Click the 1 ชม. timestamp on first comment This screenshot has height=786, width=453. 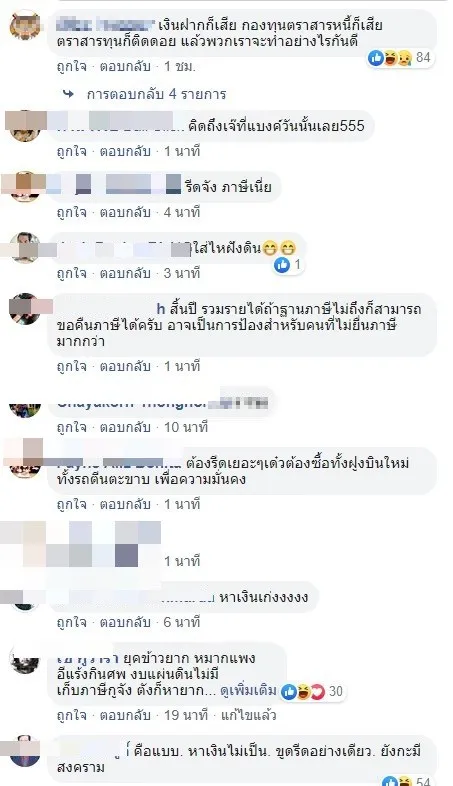180,66
